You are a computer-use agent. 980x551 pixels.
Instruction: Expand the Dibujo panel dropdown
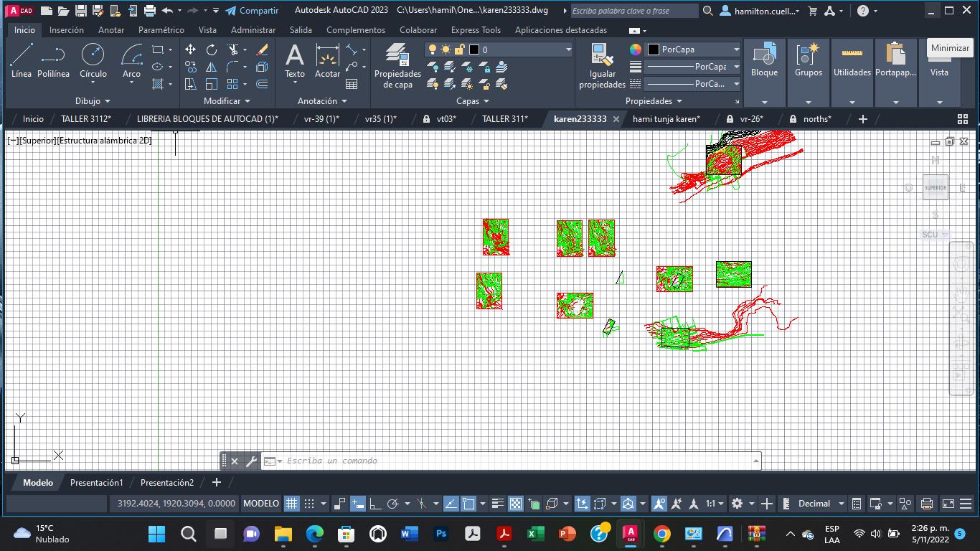pyautogui.click(x=93, y=101)
